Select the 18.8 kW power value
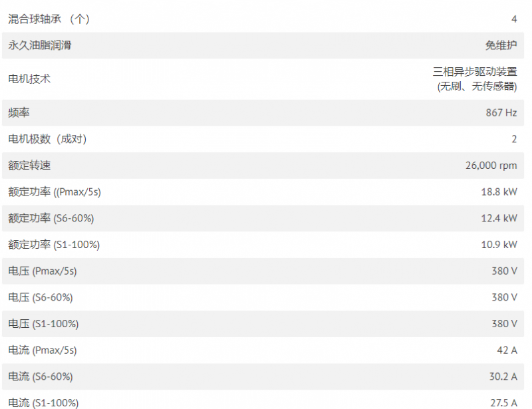532x409 pixels. 499,192
